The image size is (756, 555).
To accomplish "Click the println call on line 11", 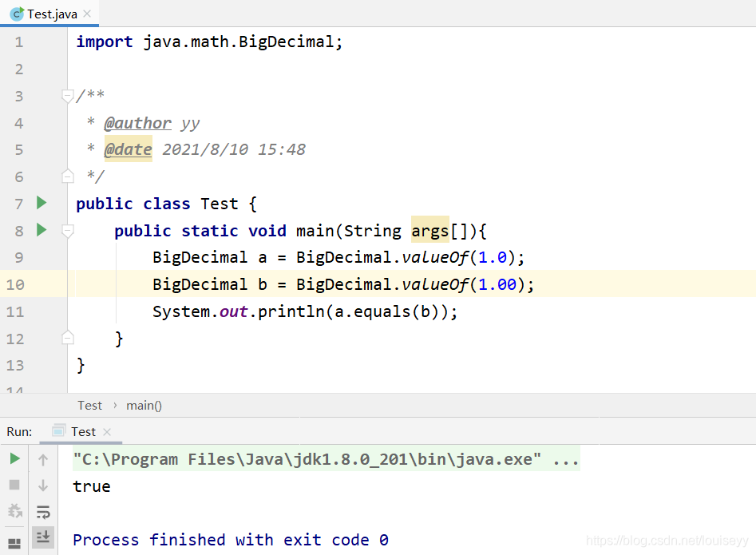I will pyautogui.click(x=291, y=311).
